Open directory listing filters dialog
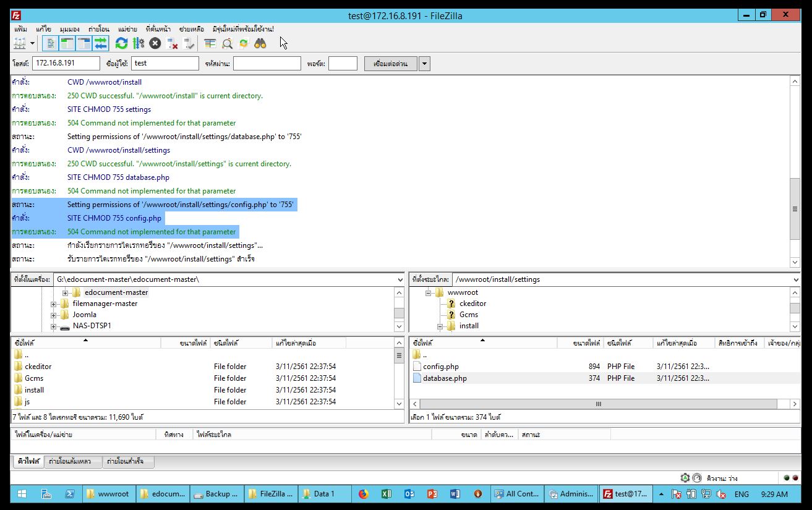Screen dimensions: 812x510 (210, 43)
